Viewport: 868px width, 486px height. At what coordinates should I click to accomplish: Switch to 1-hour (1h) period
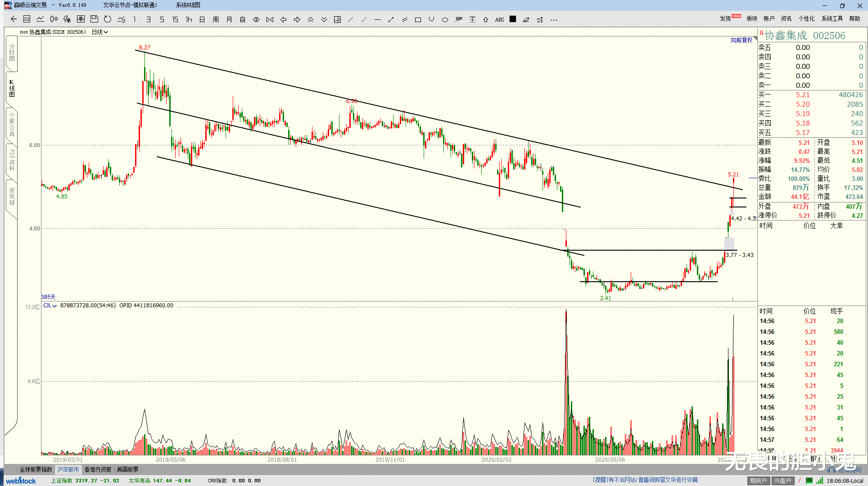coord(189,19)
